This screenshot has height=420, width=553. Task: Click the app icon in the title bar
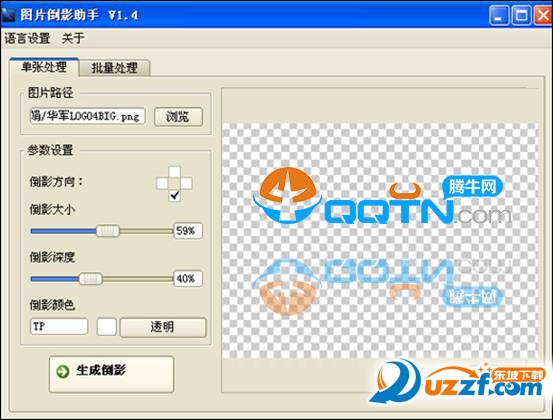pos(8,15)
